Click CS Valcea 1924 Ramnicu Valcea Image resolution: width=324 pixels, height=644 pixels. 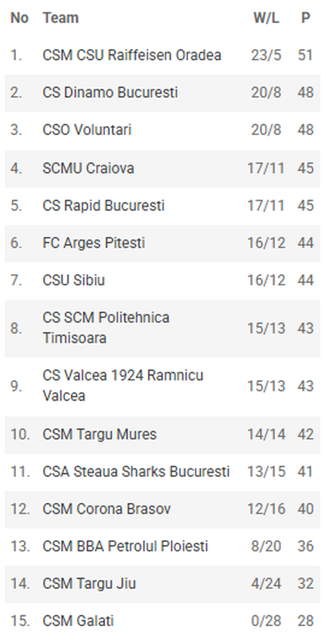(x=122, y=385)
